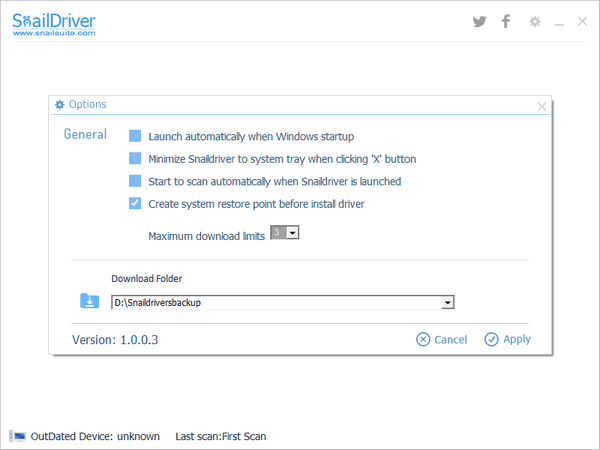Open the Twitter share icon
600x450 pixels.
pyautogui.click(x=479, y=21)
